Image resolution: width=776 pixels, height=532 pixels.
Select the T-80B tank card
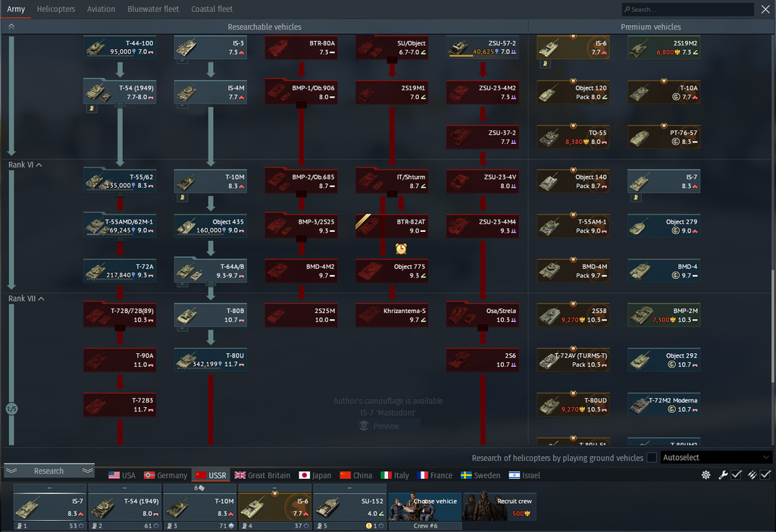click(x=211, y=315)
